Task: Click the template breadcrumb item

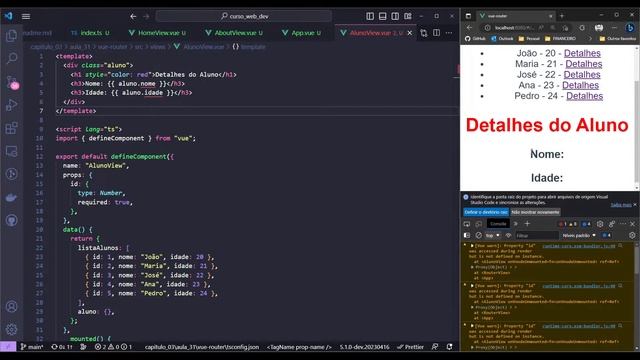Action: (x=249, y=47)
